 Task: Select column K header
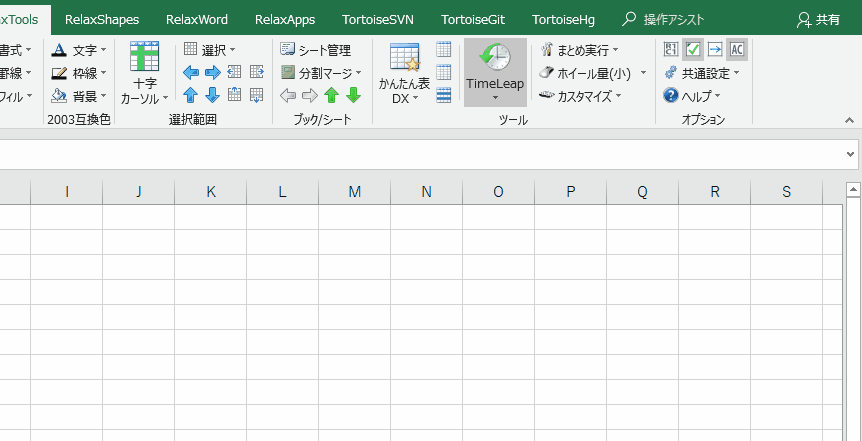point(211,191)
